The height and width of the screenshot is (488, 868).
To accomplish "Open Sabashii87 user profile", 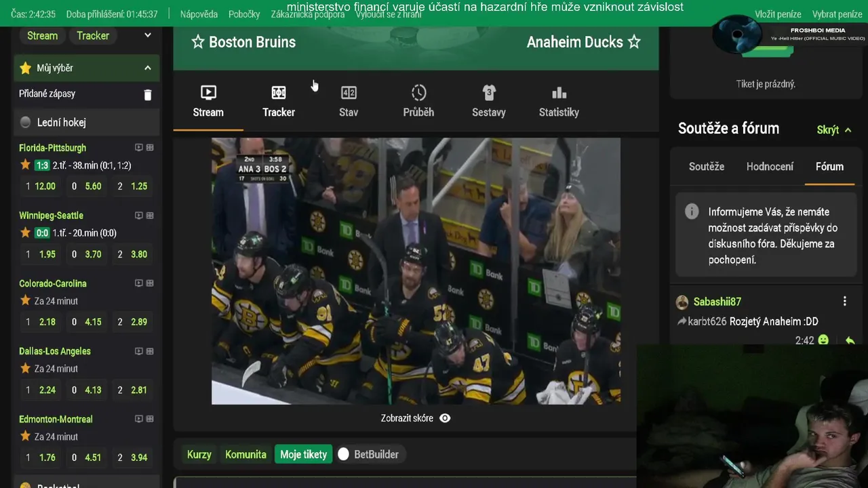I will 717,302.
